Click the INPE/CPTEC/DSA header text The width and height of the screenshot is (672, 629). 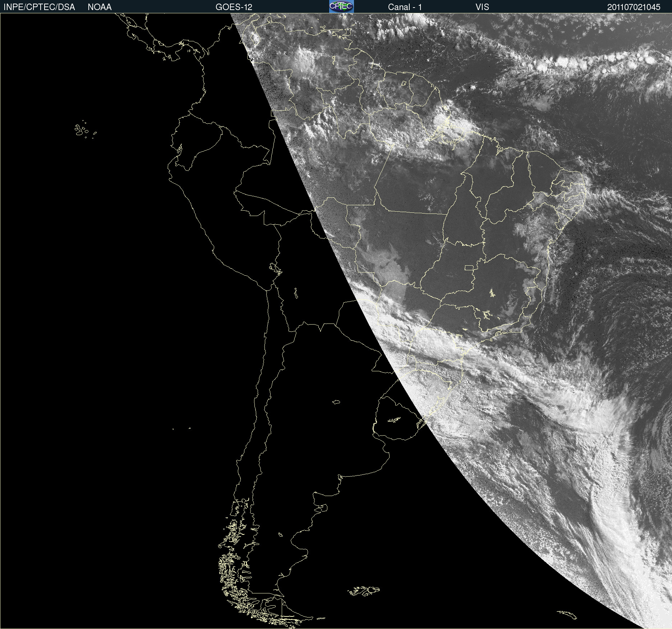[39, 7]
